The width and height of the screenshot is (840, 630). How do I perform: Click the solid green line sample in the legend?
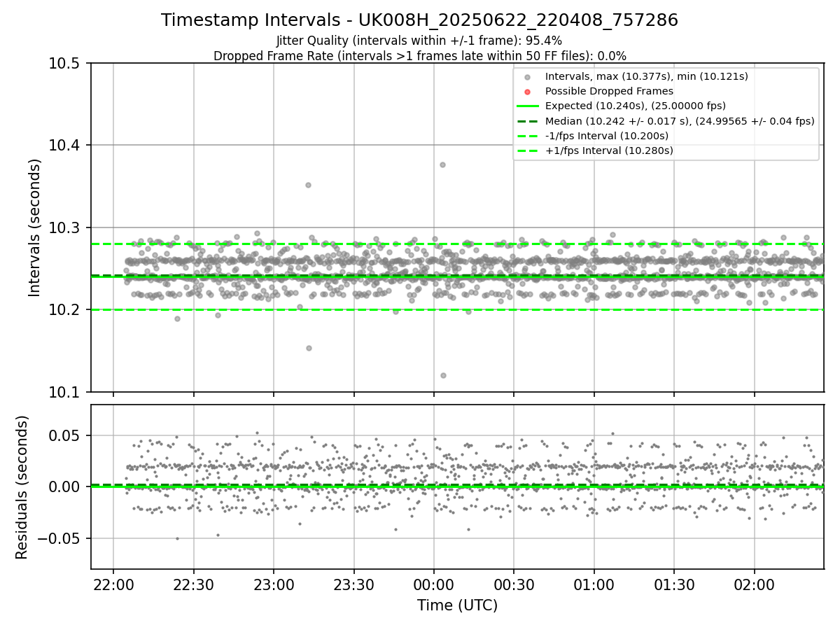[528, 106]
